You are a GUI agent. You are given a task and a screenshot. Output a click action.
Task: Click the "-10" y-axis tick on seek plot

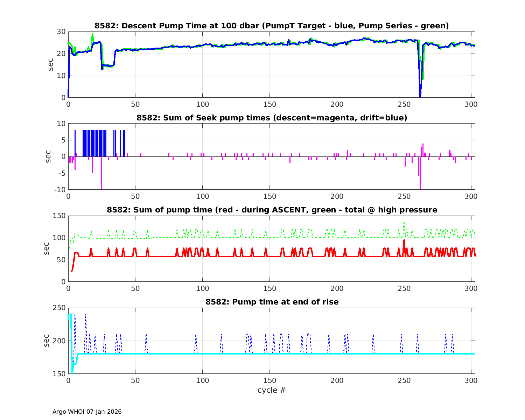60,189
